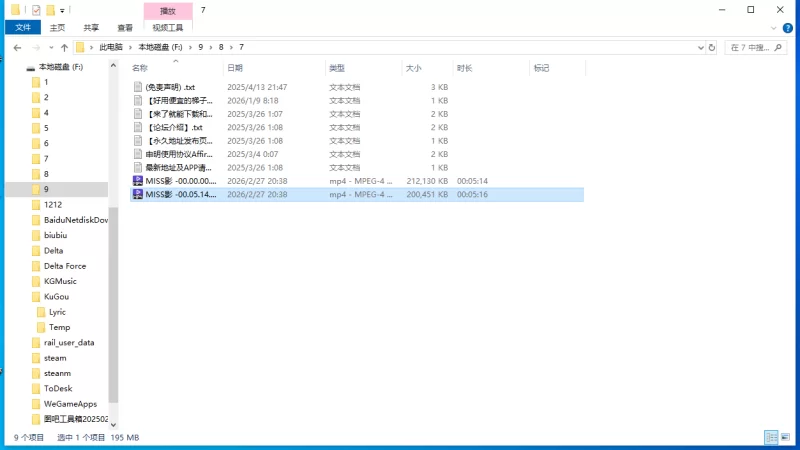Select the 【好用便宜的梯子 text file icon
800x450 pixels.
pos(138,101)
